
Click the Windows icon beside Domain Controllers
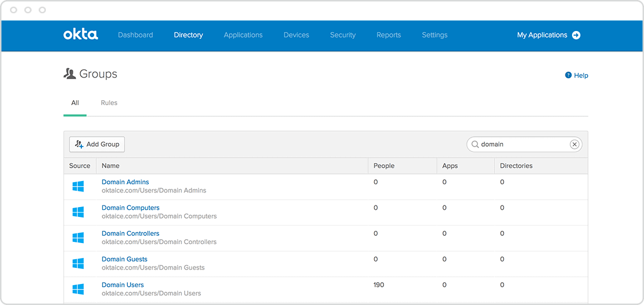click(78, 238)
